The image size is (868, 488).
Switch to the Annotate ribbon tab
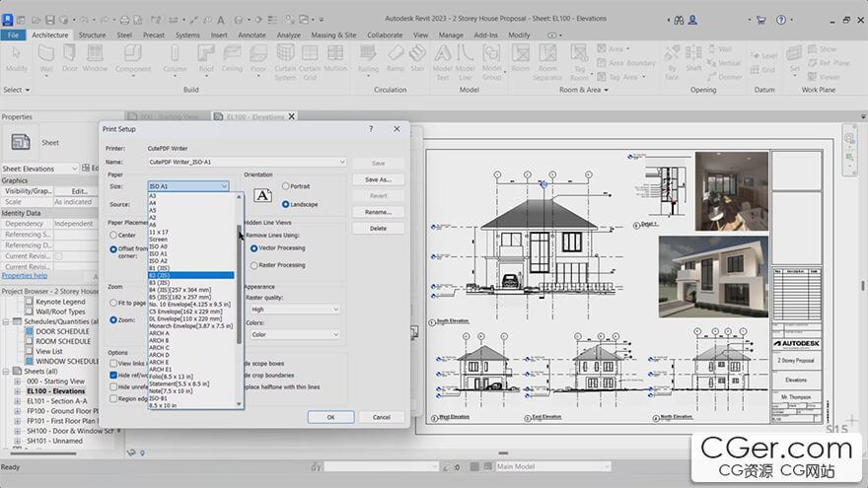pos(252,35)
